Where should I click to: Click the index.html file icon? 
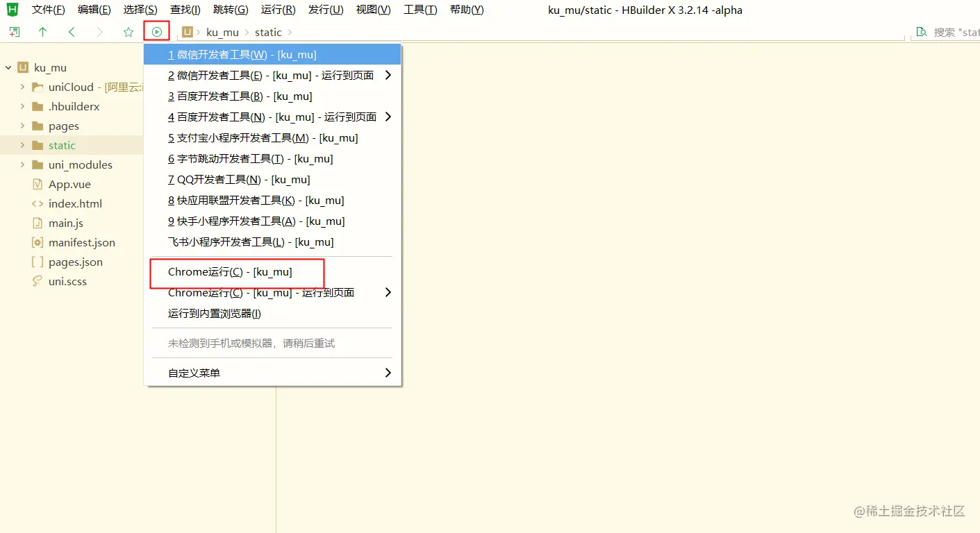[38, 203]
